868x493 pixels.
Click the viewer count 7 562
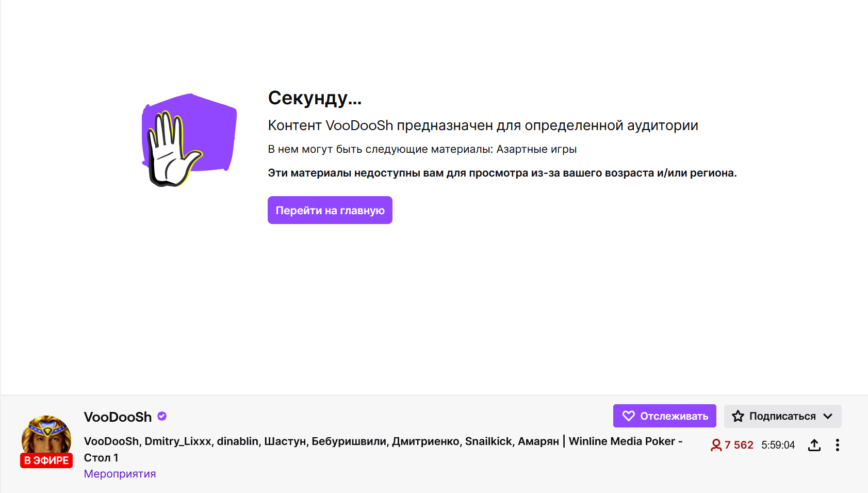pos(739,445)
